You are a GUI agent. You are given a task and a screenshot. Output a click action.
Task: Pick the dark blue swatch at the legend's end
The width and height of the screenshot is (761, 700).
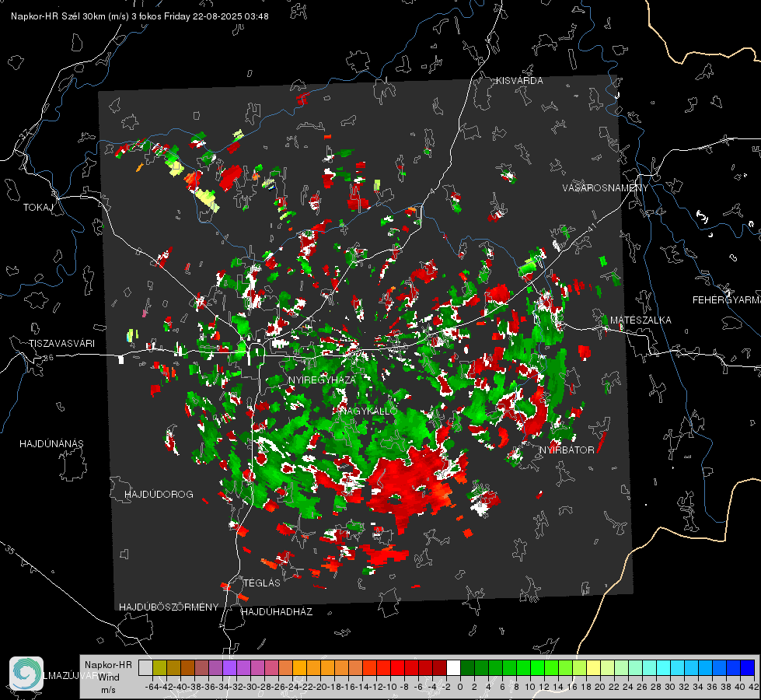(748, 667)
